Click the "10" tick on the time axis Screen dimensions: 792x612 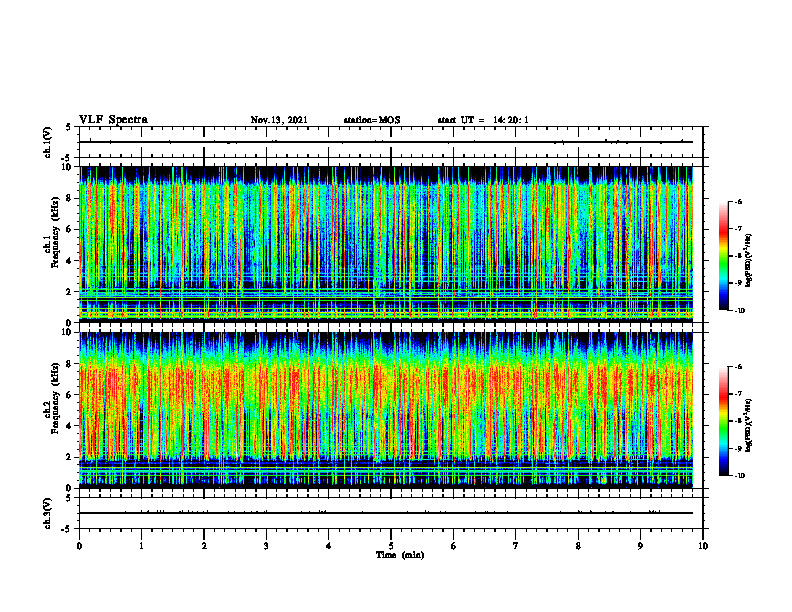pos(703,546)
